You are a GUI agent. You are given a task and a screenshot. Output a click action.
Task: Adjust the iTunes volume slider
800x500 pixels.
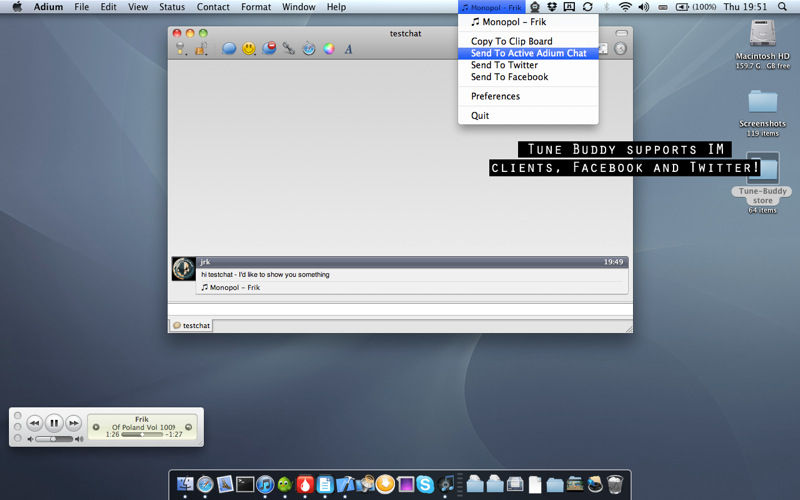pyautogui.click(x=55, y=439)
